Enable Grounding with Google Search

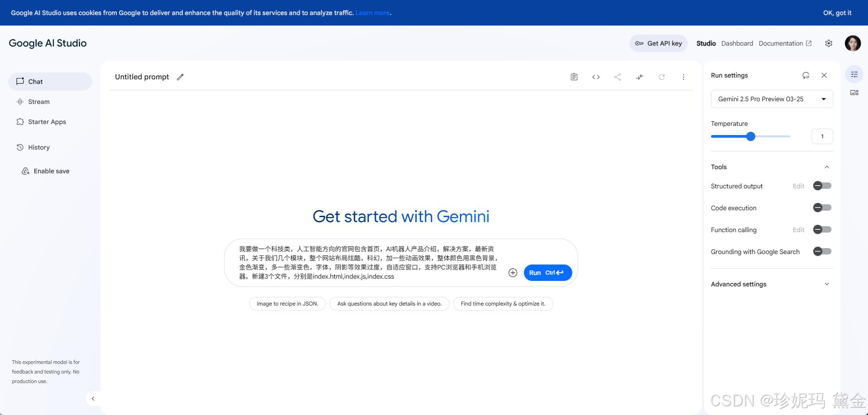pos(822,251)
